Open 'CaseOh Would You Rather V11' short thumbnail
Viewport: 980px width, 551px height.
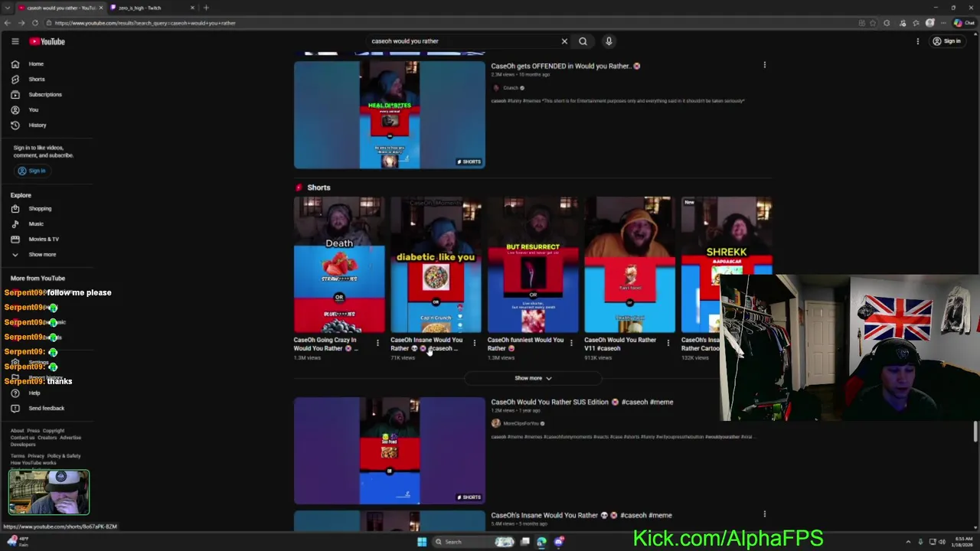tap(629, 265)
